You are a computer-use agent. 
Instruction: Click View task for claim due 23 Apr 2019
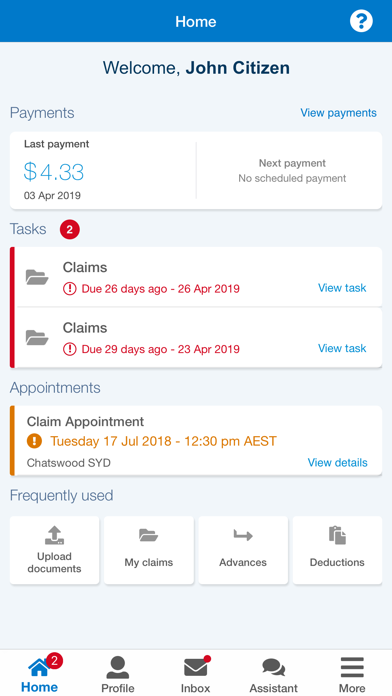(342, 348)
